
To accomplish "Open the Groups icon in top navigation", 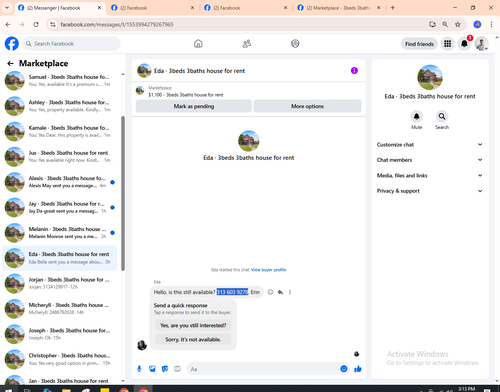I will (295, 44).
